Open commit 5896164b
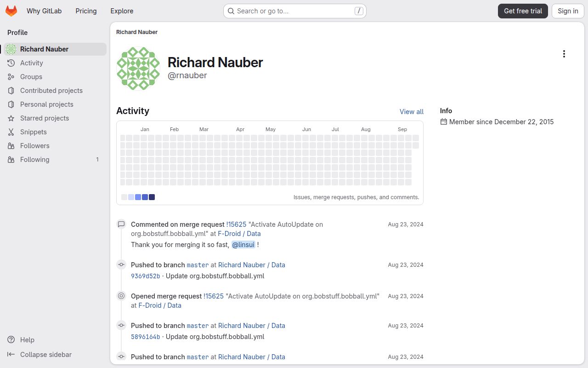This screenshot has width=588, height=368. [146, 337]
